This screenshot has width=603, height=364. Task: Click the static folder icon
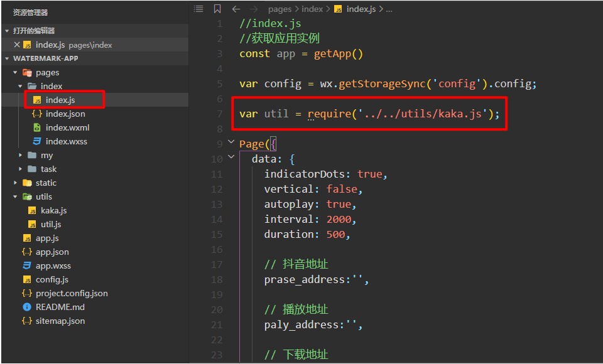(27, 183)
